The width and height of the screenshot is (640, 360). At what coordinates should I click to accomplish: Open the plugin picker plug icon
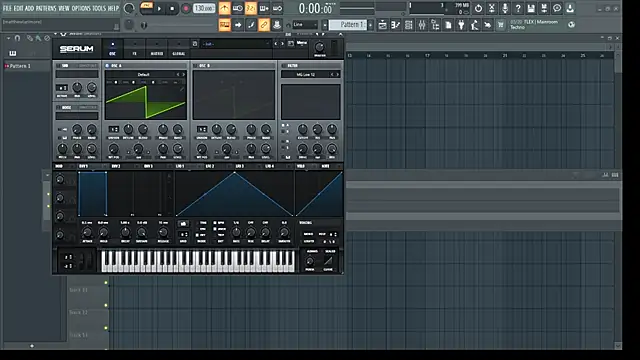click(x=461, y=25)
